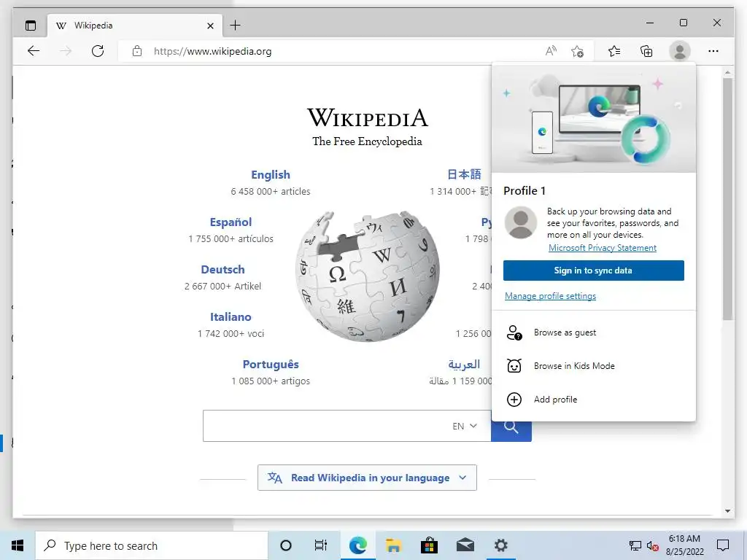This screenshot has height=560, width=747.
Task: Select Add profile option
Action: click(594, 399)
